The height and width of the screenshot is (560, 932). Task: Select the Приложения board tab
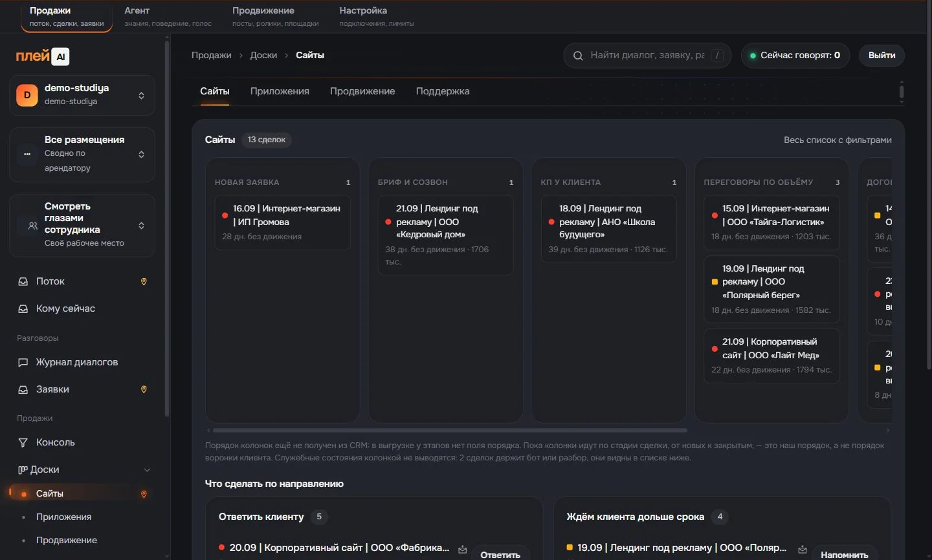[x=280, y=91]
